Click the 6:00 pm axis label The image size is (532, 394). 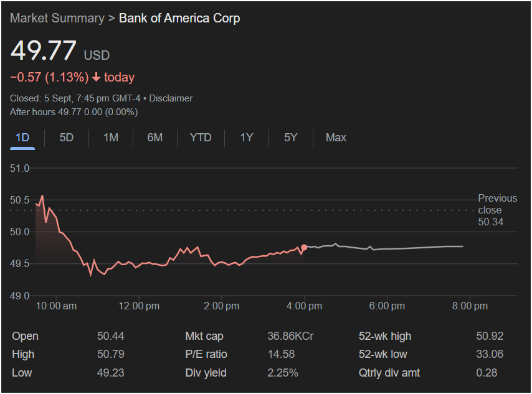[387, 306]
